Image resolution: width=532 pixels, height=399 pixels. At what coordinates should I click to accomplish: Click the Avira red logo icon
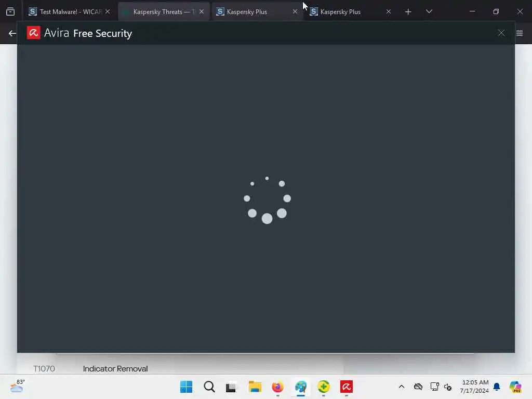pyautogui.click(x=34, y=33)
